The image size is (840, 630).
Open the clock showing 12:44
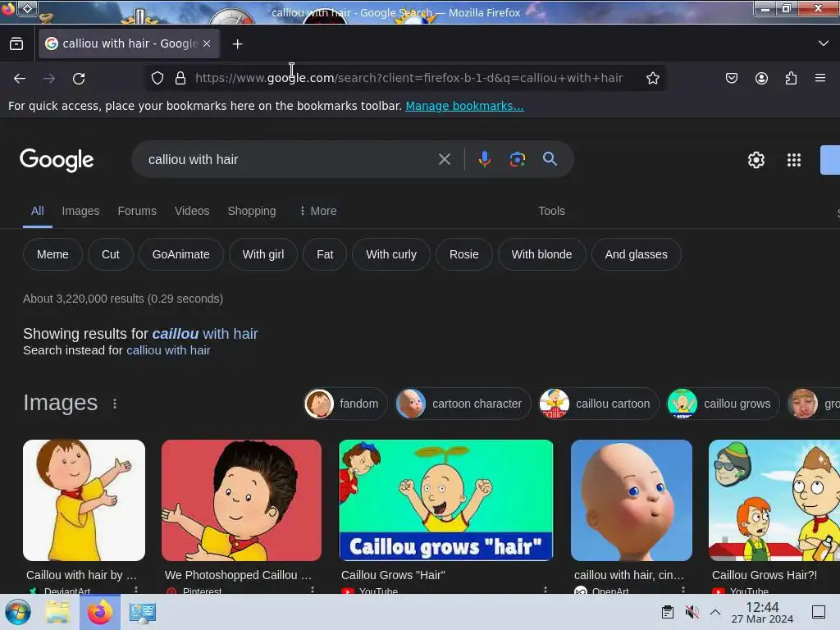(762, 612)
